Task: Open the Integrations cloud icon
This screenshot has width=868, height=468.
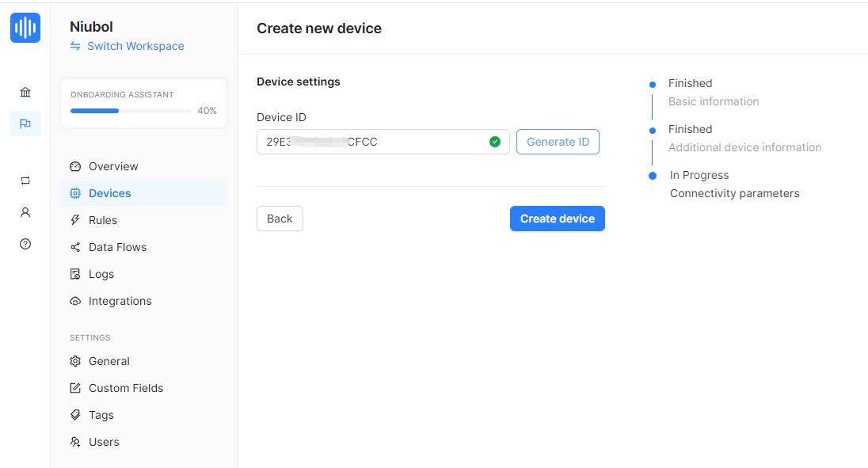Action: [x=75, y=301]
